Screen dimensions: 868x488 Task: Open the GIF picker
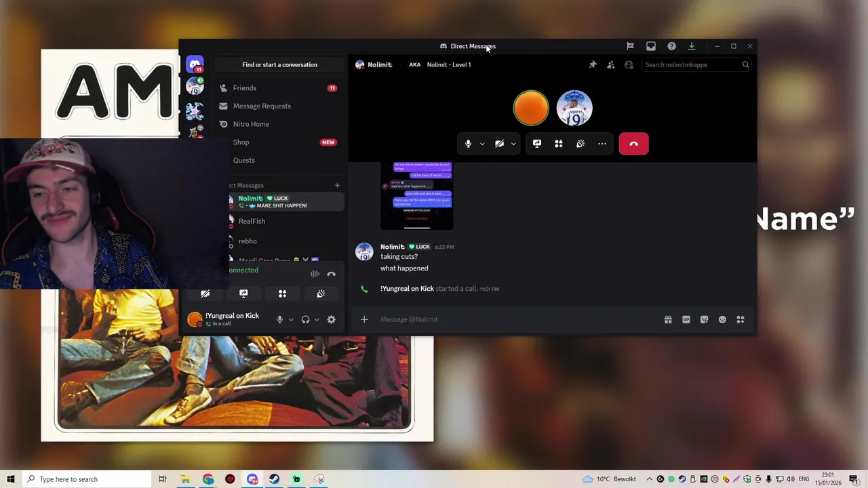click(x=686, y=319)
